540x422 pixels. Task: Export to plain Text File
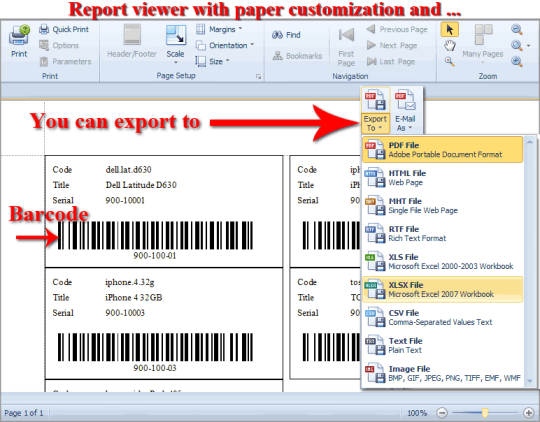[443, 345]
